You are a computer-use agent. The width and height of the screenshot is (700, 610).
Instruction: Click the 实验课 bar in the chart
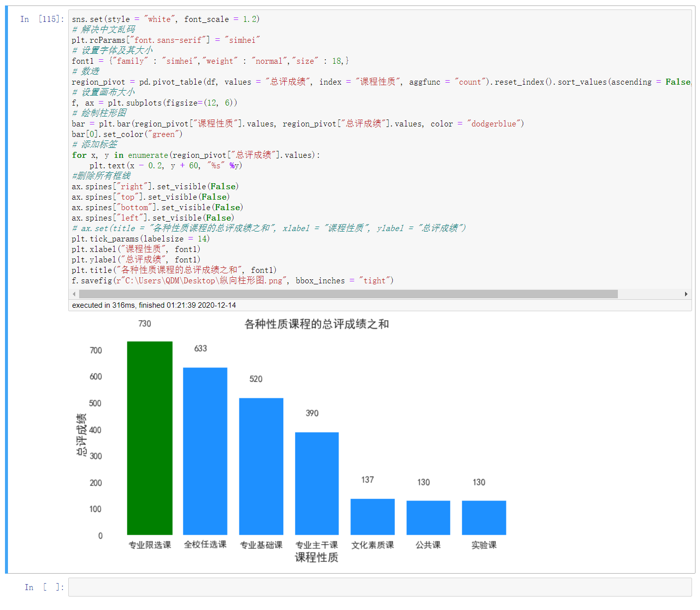click(484, 518)
